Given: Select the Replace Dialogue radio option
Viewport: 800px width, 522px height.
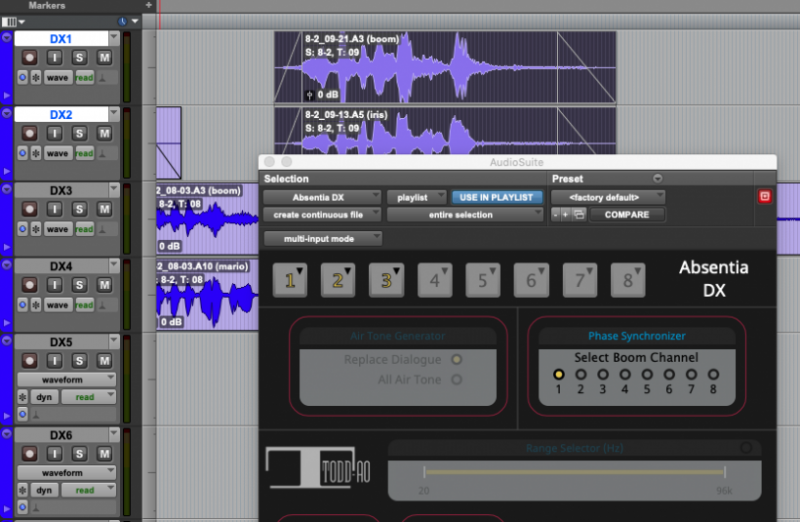Looking at the screenshot, I should click(457, 360).
